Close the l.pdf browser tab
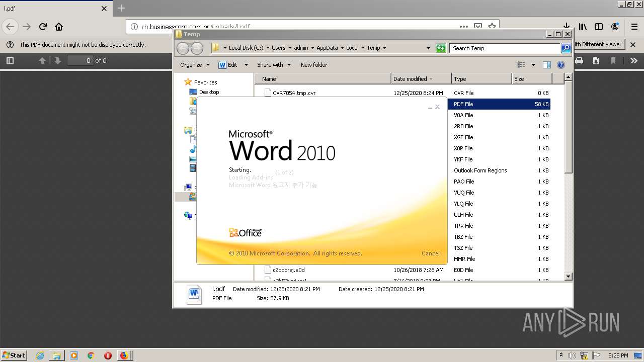Image resolution: width=644 pixels, height=362 pixels. click(x=104, y=9)
